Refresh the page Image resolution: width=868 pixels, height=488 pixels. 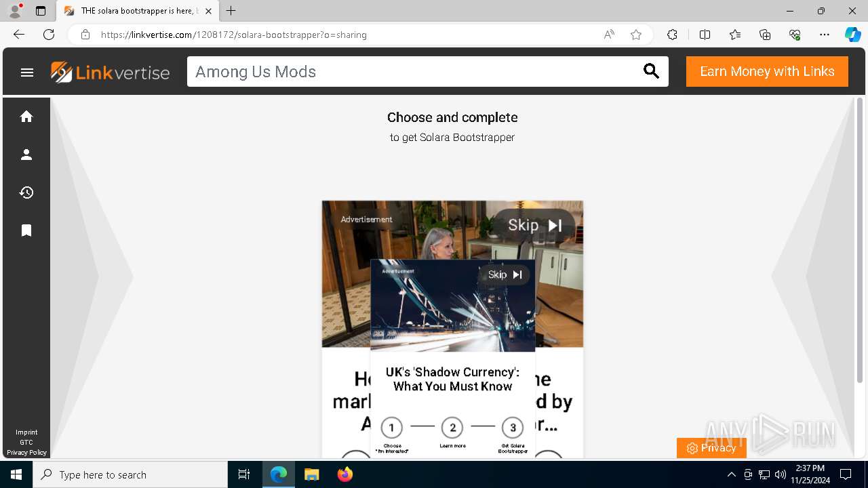(49, 35)
